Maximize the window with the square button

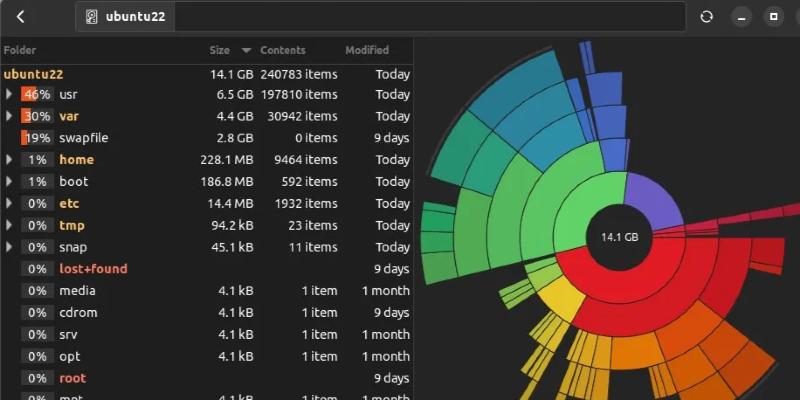click(x=773, y=17)
